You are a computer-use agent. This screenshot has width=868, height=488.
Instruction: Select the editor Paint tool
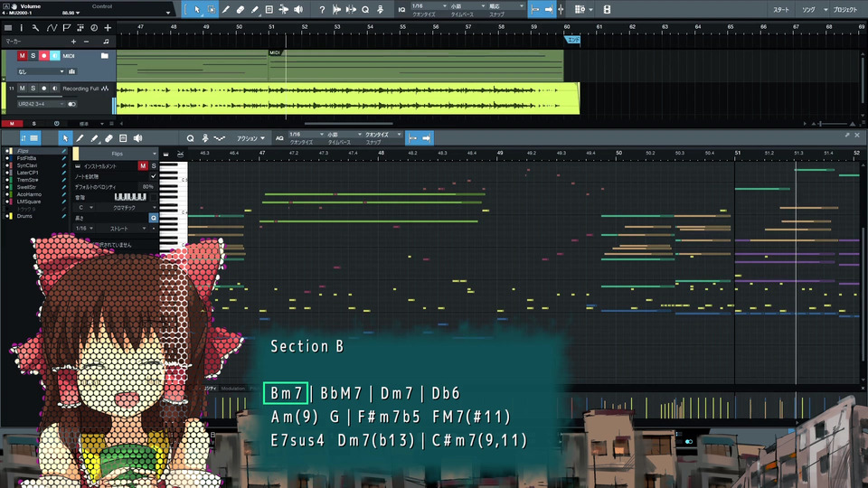point(94,138)
